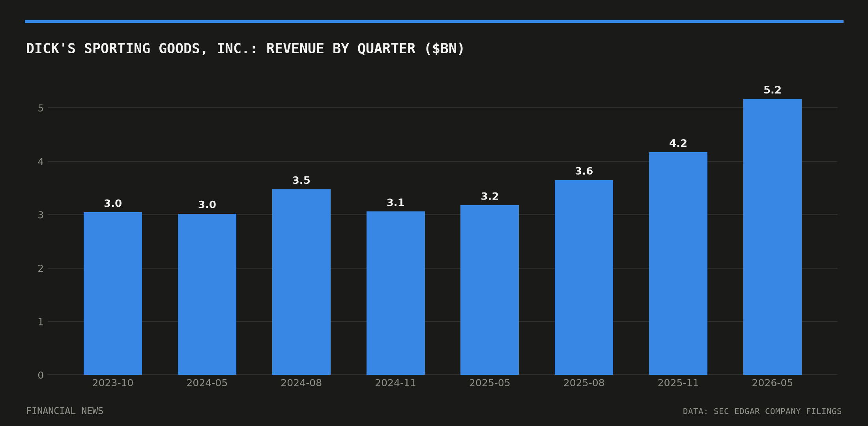
Task: Click the 2025-05 x-axis label
Action: 490,383
